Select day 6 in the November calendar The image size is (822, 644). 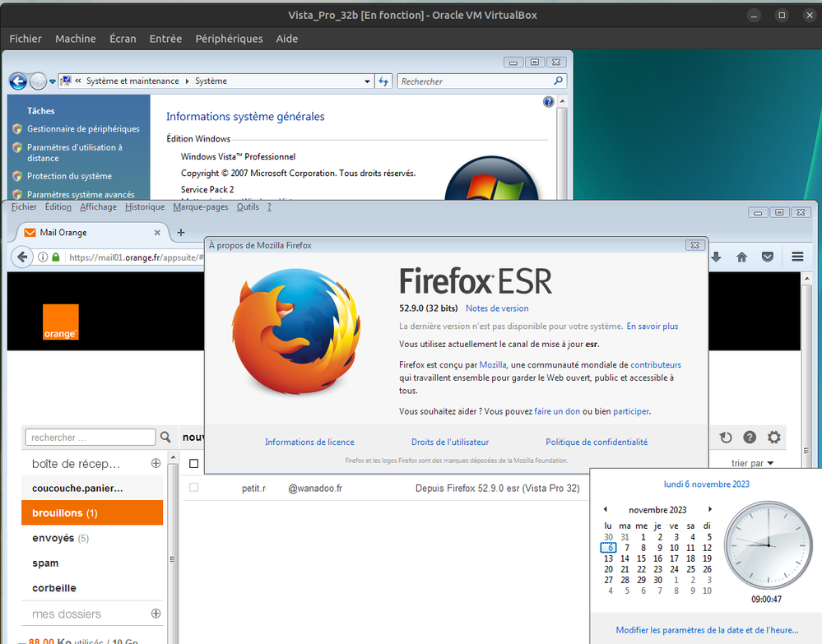608,548
